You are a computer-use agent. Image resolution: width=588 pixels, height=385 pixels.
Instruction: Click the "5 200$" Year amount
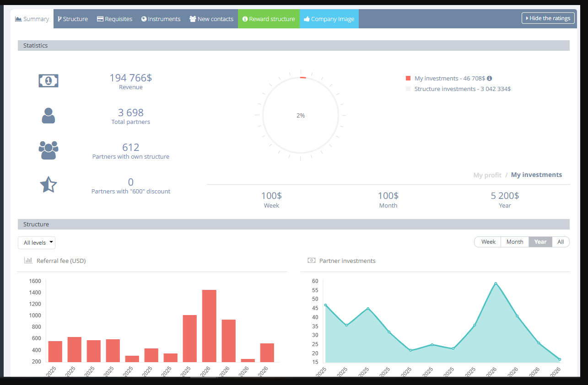tap(505, 196)
